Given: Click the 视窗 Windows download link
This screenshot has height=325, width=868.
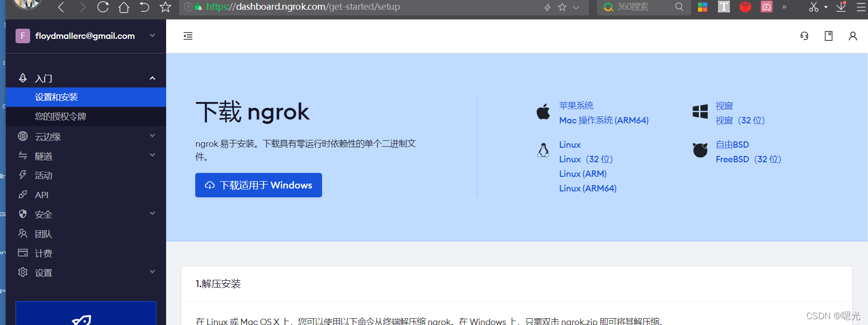Looking at the screenshot, I should pyautogui.click(x=724, y=105).
